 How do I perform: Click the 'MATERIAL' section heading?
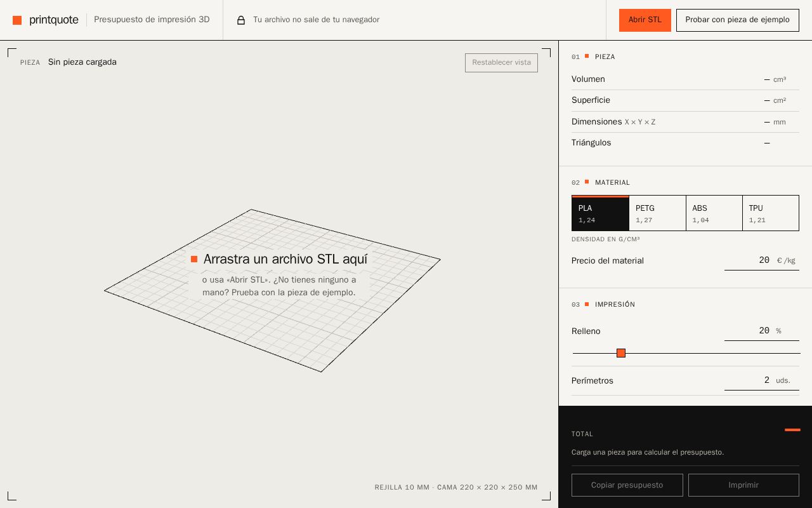click(612, 183)
